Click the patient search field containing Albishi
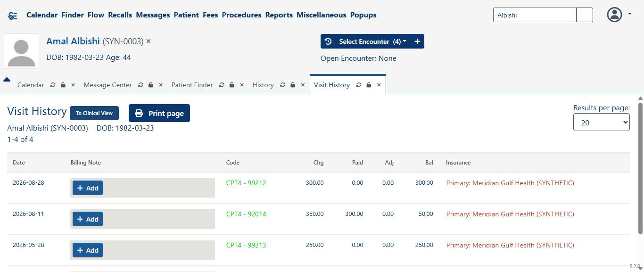 pyautogui.click(x=535, y=15)
